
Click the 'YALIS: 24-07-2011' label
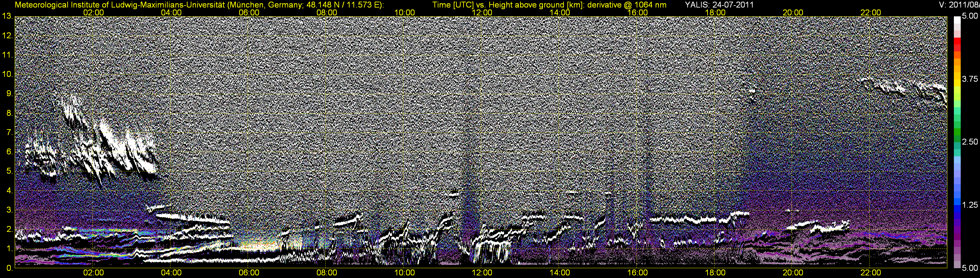(x=719, y=5)
